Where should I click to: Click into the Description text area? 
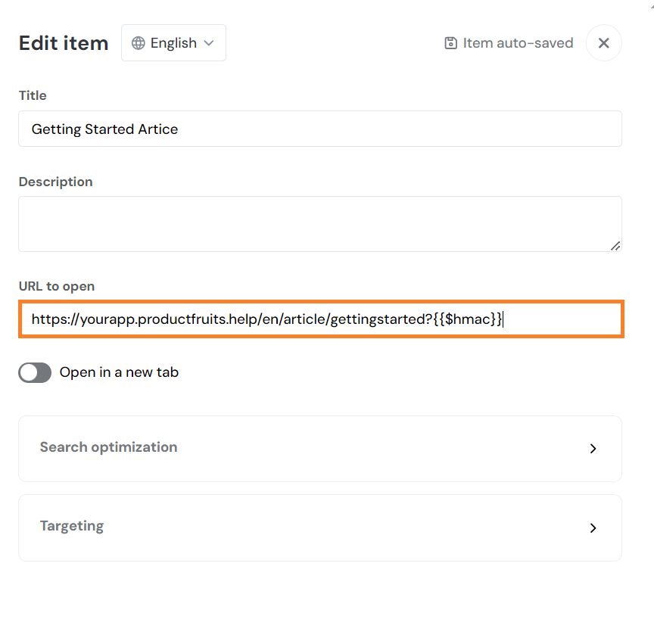[319, 224]
